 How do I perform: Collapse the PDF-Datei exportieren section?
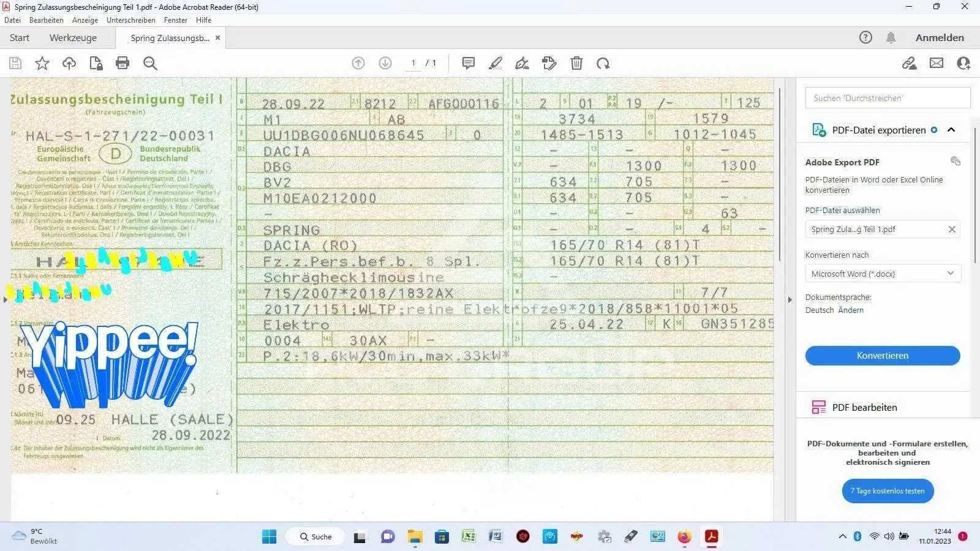tap(951, 130)
